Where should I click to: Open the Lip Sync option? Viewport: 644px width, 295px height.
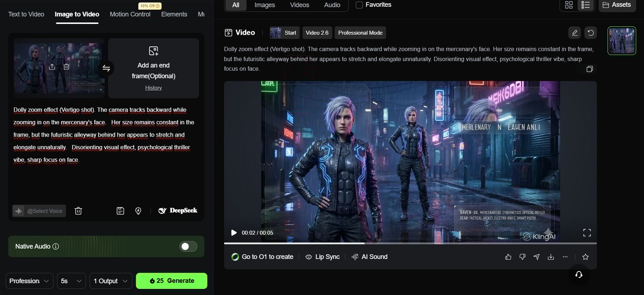pos(323,257)
